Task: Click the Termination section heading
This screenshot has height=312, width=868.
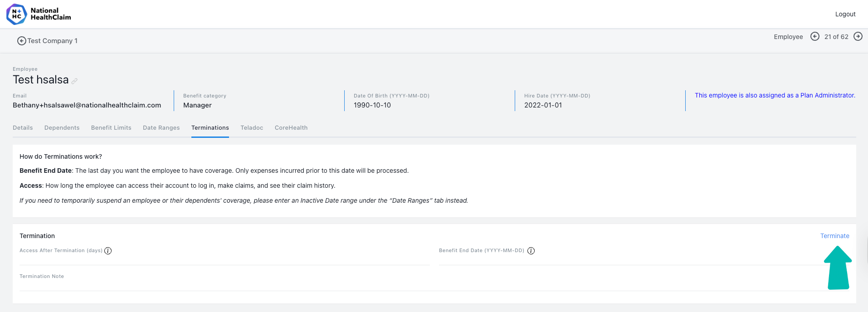Action: pyautogui.click(x=37, y=236)
